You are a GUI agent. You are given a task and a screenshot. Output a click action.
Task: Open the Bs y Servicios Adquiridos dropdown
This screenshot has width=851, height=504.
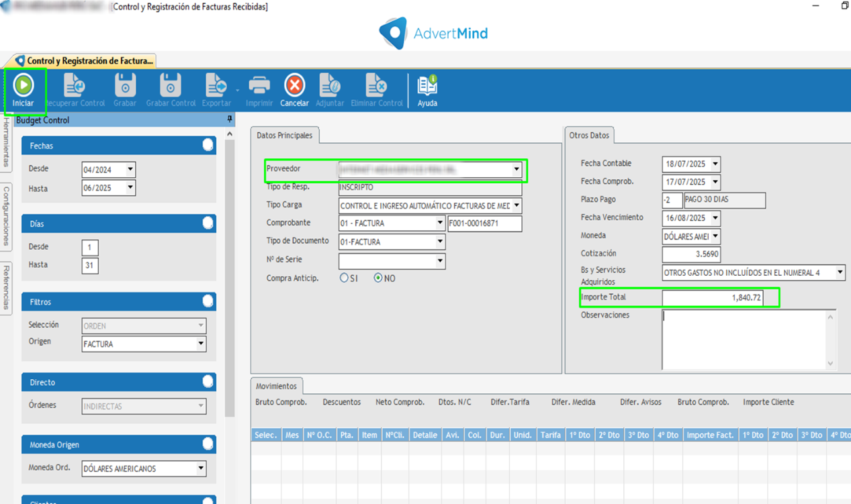(840, 272)
